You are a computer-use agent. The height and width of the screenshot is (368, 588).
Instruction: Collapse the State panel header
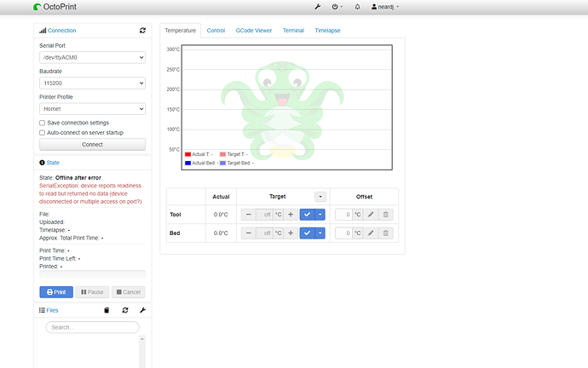point(49,163)
